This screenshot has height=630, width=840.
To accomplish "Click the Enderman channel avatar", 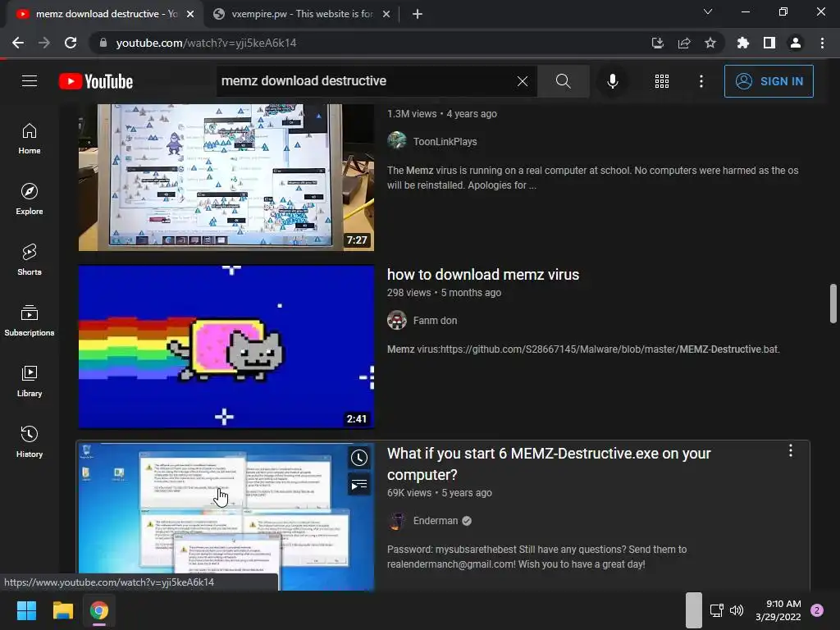I will (x=397, y=521).
